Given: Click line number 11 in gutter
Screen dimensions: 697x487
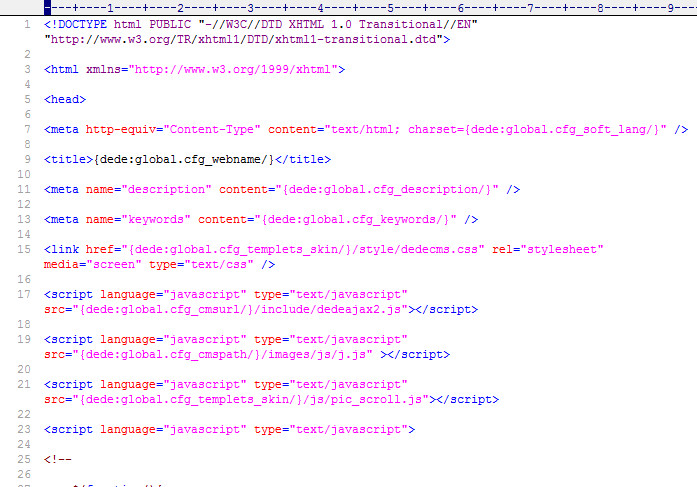Looking at the screenshot, I should pos(24,189).
